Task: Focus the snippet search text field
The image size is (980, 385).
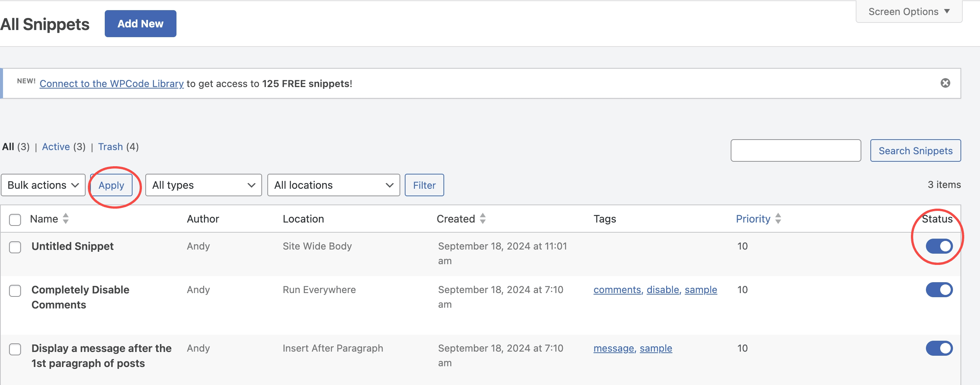Action: tap(796, 150)
